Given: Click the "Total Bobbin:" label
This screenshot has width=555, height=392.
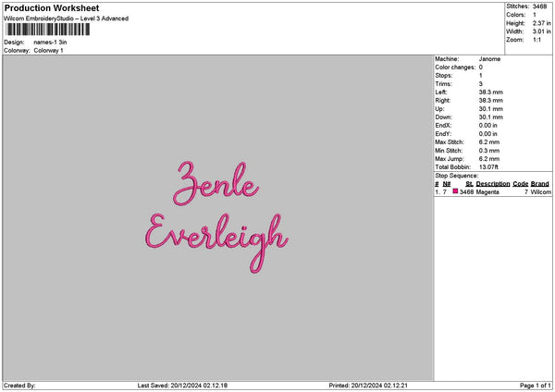Looking at the screenshot, I should coord(452,167).
